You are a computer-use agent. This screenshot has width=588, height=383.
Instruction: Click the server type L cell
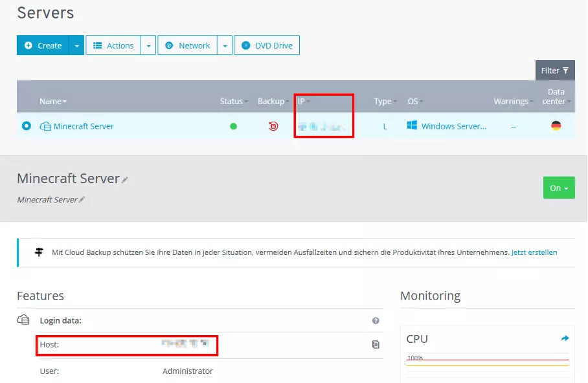pyautogui.click(x=385, y=127)
